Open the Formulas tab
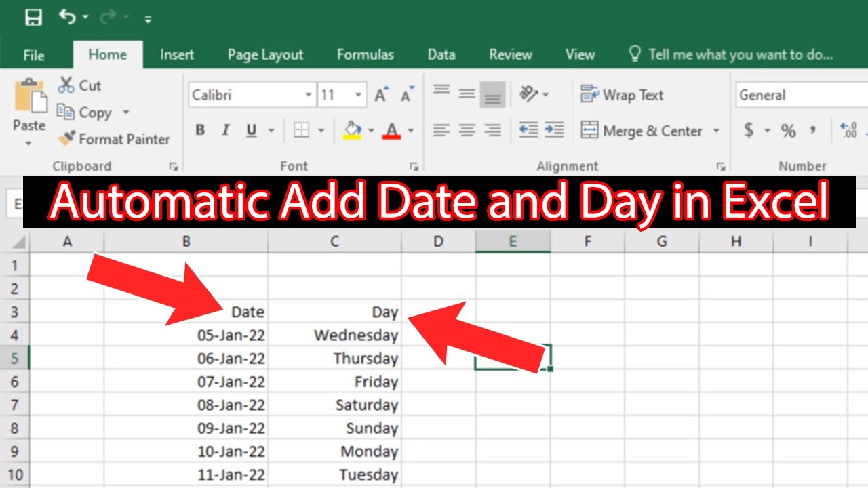868x488 pixels. [365, 55]
